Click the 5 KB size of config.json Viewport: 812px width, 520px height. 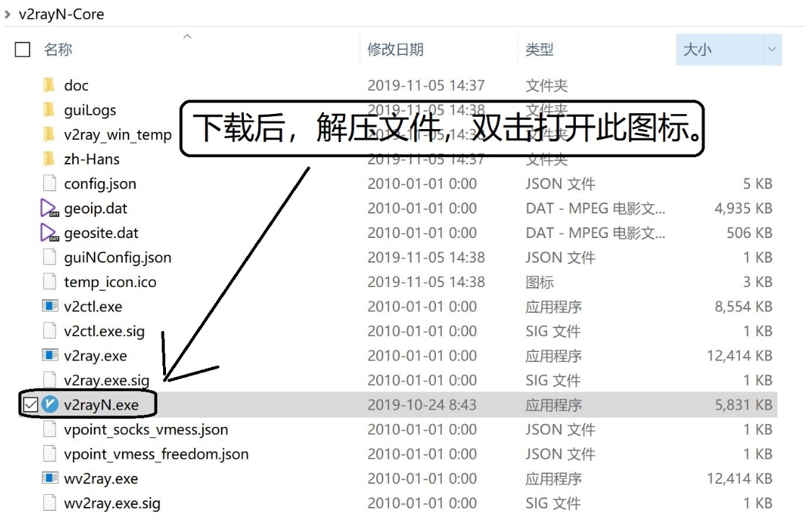pyautogui.click(x=758, y=184)
